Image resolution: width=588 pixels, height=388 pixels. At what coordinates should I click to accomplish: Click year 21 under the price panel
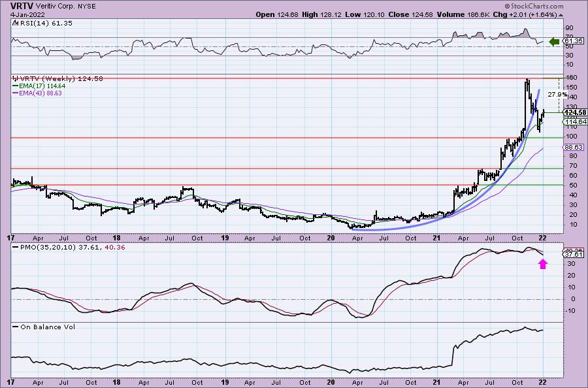[x=436, y=238]
